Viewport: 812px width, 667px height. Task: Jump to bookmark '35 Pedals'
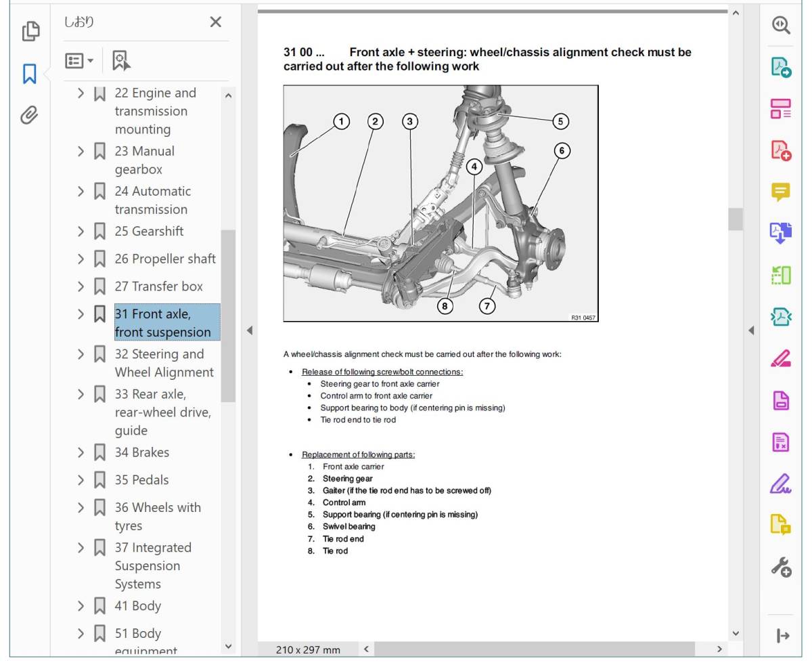pyautogui.click(x=141, y=479)
